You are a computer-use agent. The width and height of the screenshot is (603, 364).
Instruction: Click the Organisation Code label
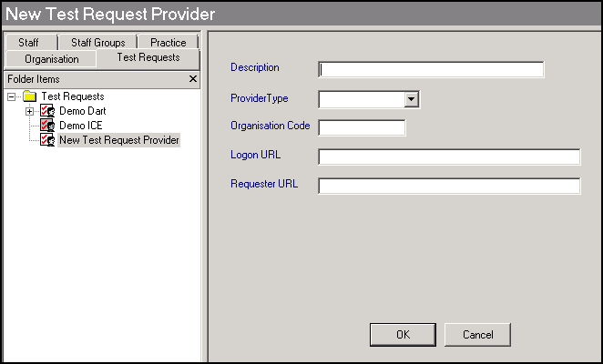[271, 126]
